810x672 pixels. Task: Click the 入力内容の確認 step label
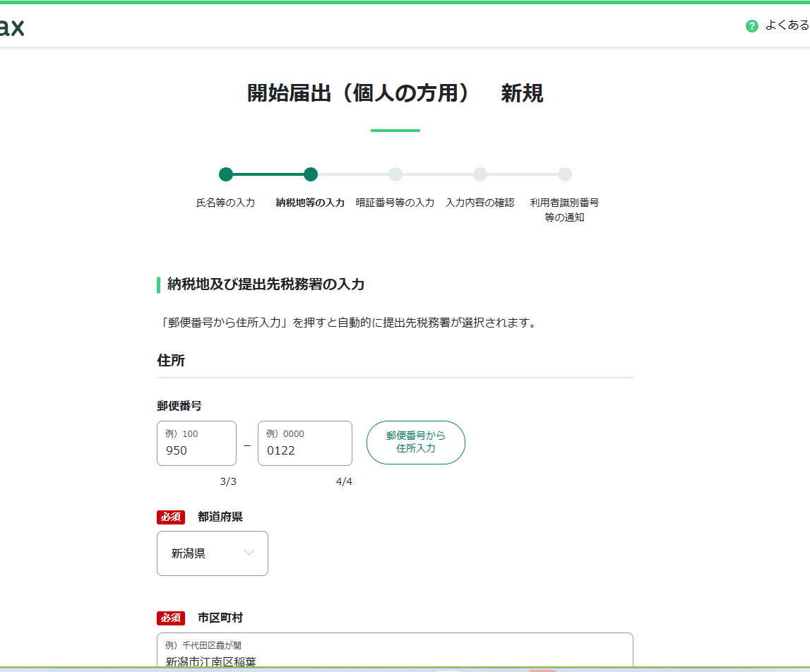(x=480, y=203)
